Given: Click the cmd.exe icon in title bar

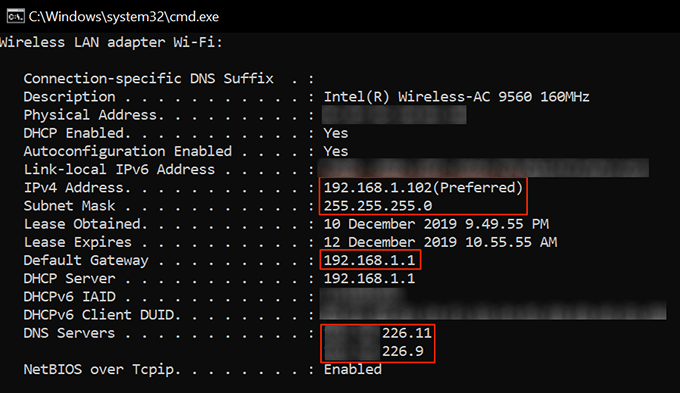Looking at the screenshot, I should pyautogui.click(x=16, y=16).
